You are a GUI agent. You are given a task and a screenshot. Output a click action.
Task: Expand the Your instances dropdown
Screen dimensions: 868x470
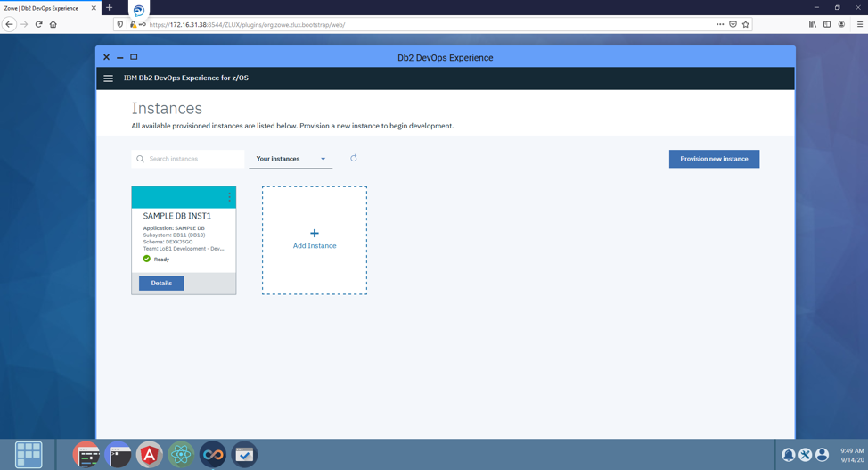(291, 159)
